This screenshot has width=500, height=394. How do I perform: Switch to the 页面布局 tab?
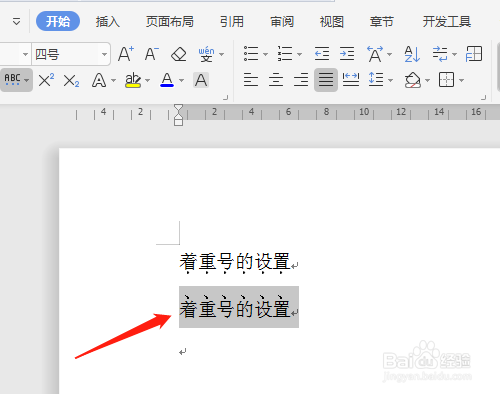[x=170, y=22]
